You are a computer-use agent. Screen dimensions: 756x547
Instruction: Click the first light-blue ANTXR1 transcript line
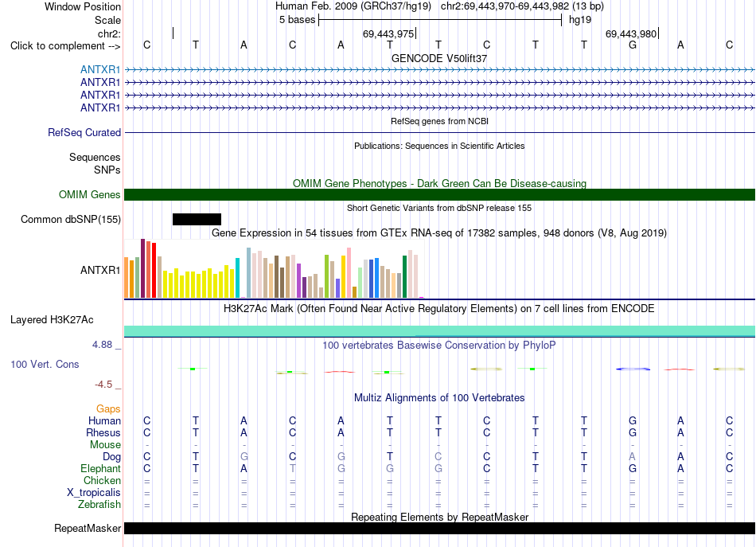[x=439, y=70]
